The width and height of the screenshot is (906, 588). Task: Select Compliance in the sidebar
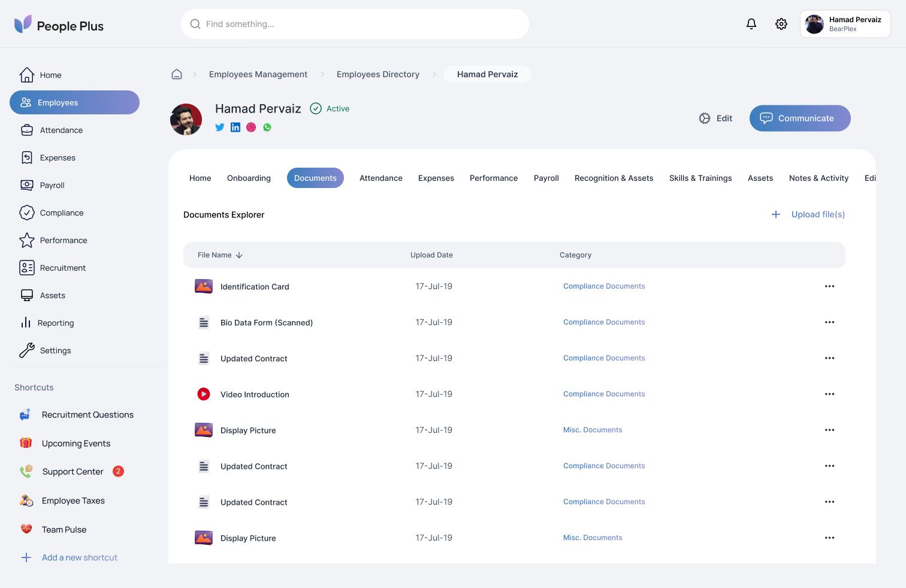tap(61, 213)
